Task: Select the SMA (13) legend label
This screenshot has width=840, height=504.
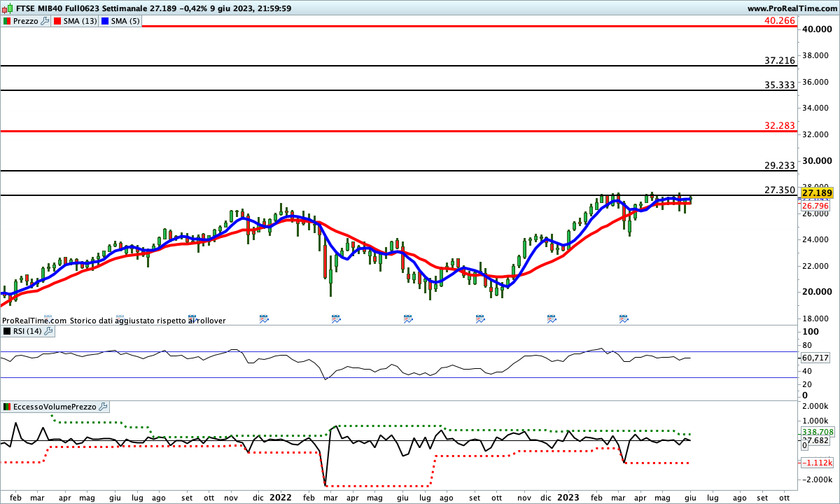Action: tap(80, 21)
